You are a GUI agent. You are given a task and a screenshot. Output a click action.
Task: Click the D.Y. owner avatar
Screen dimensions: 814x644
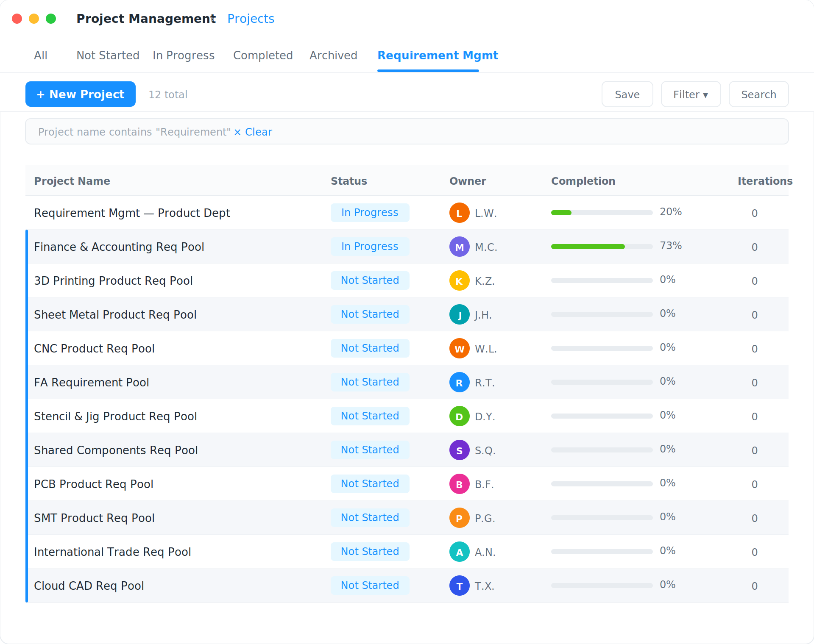coord(460,416)
